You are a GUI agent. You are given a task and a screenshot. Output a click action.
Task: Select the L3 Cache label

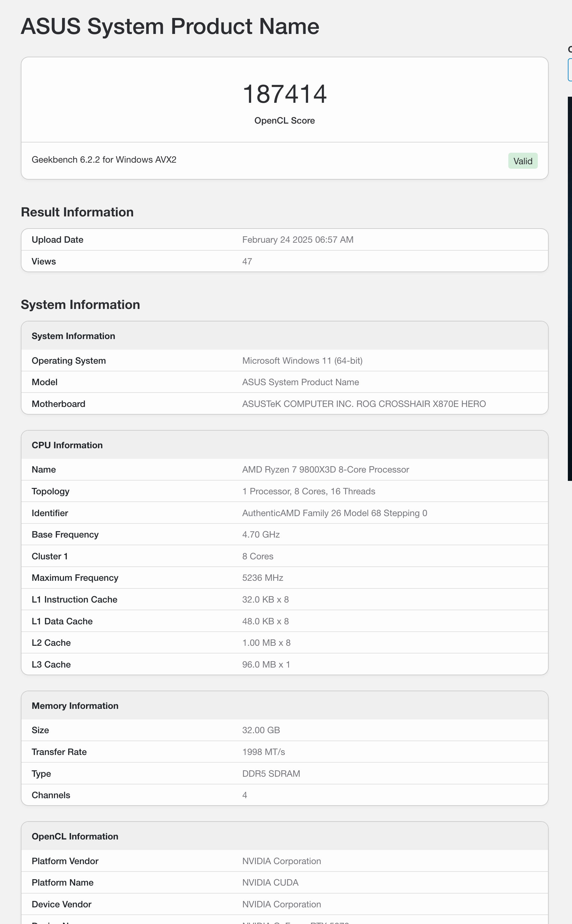coord(51,664)
